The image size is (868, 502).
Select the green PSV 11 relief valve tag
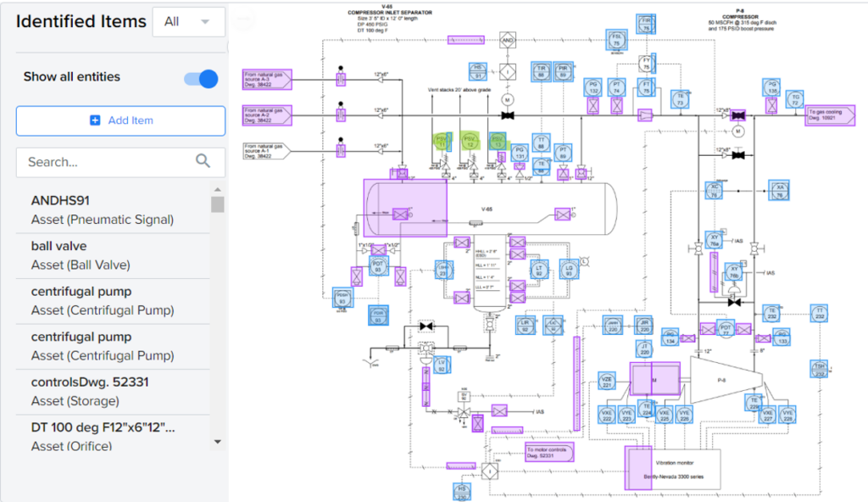[442, 142]
